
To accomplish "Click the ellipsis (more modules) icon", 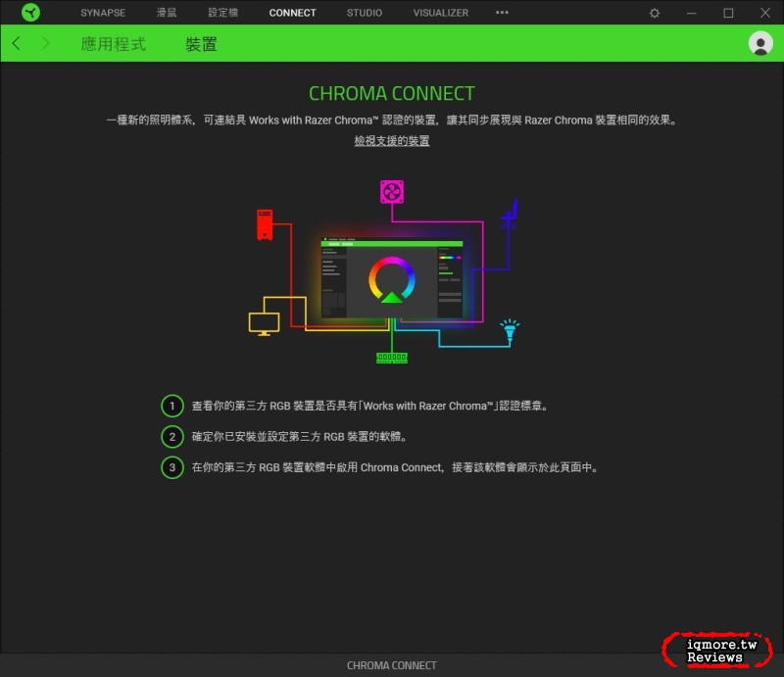I will (x=502, y=13).
